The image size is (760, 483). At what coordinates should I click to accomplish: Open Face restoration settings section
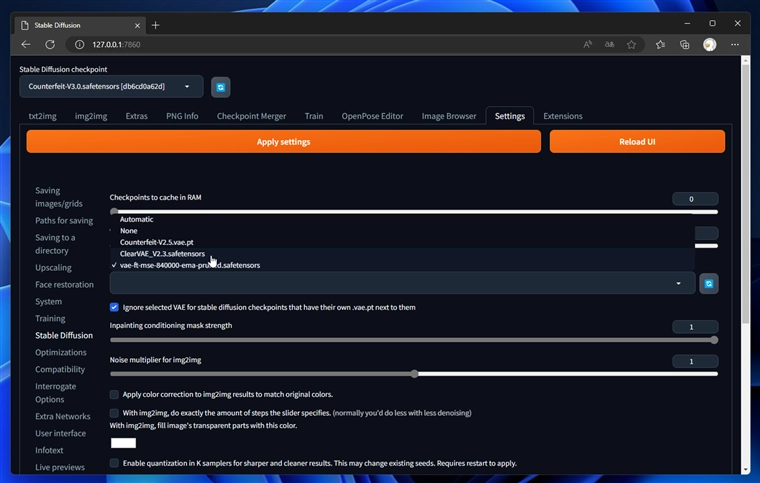pos(64,284)
